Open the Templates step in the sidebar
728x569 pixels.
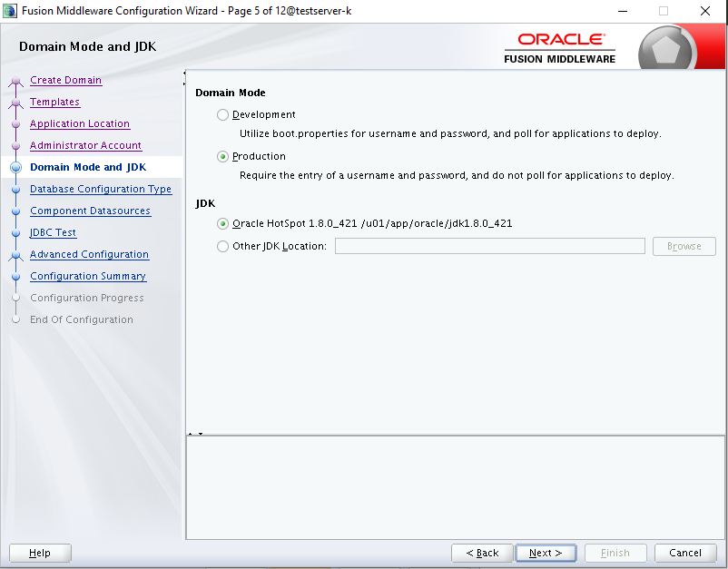(54, 102)
